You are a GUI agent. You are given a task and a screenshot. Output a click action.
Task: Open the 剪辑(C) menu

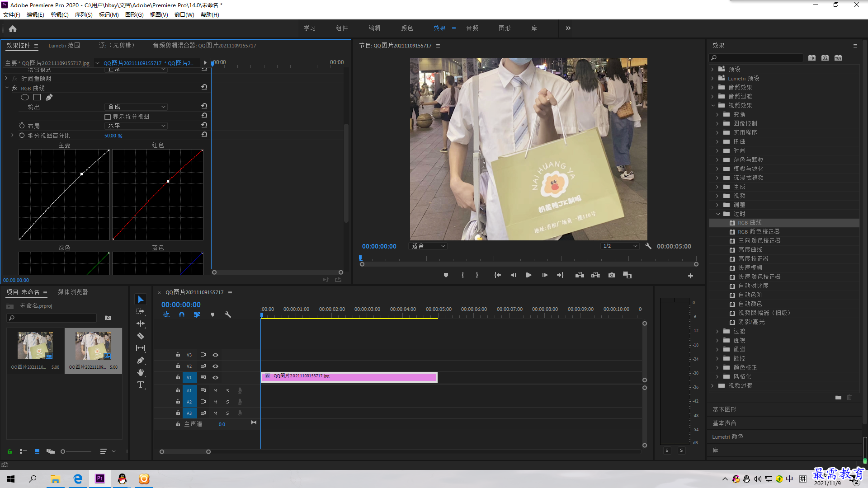(60, 14)
